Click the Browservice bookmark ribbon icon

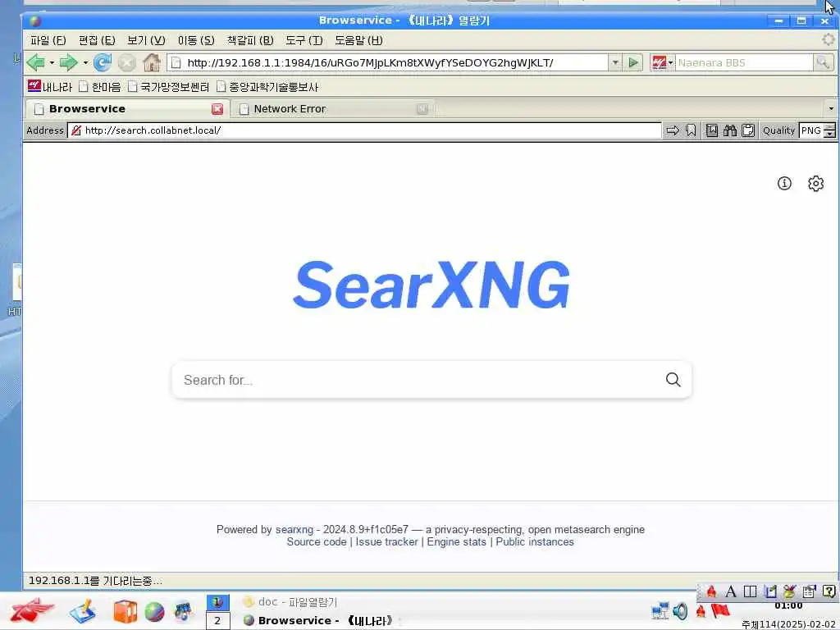click(x=691, y=130)
